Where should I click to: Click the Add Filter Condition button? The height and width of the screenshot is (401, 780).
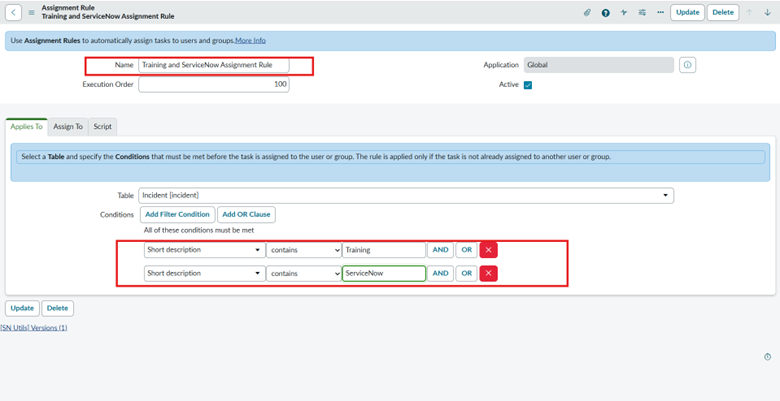tap(176, 214)
